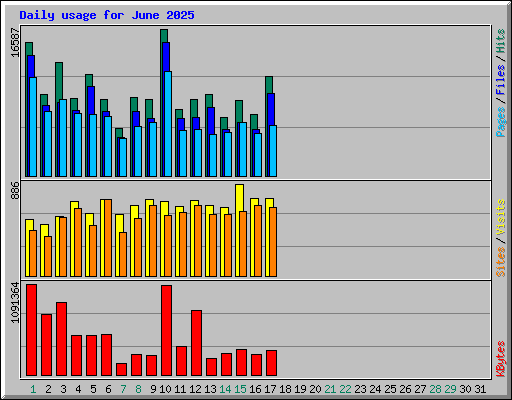Click day 17 on the x-axis
512x400 pixels.
tap(270, 389)
